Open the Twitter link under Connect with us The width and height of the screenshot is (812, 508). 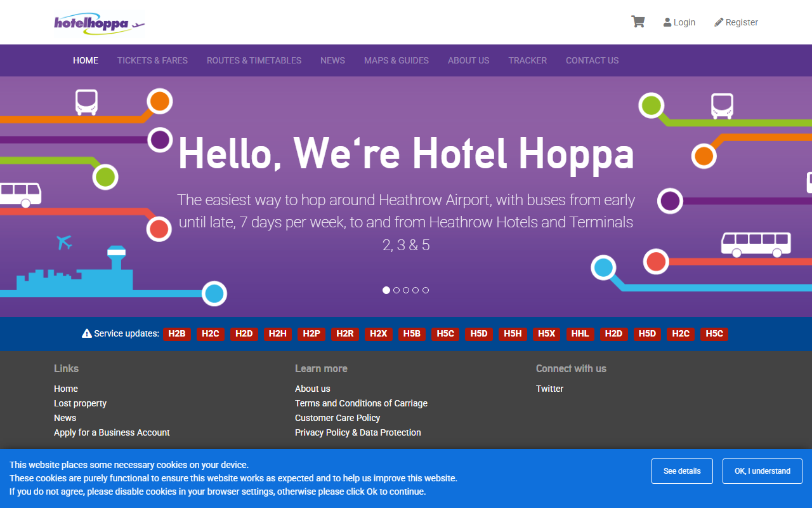tap(549, 389)
